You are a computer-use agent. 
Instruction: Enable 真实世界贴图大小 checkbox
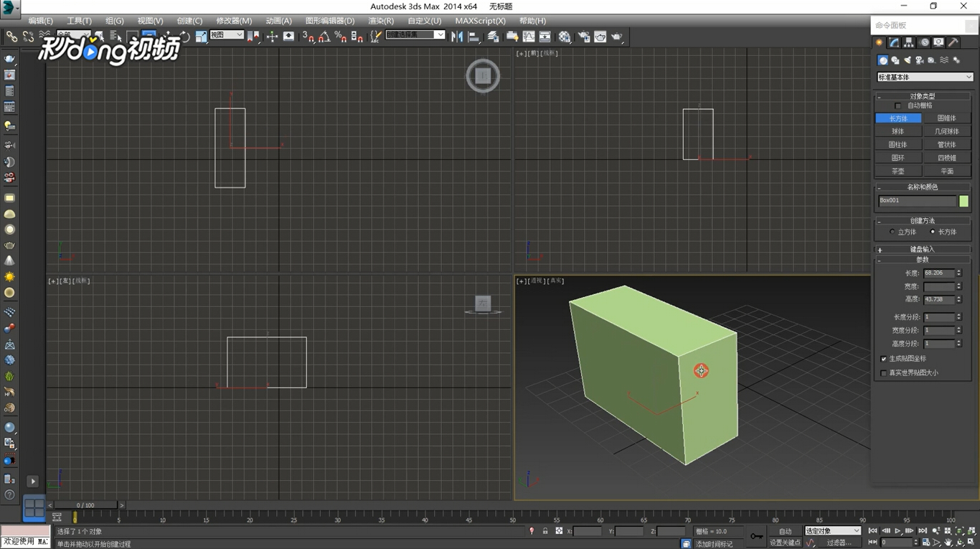883,373
